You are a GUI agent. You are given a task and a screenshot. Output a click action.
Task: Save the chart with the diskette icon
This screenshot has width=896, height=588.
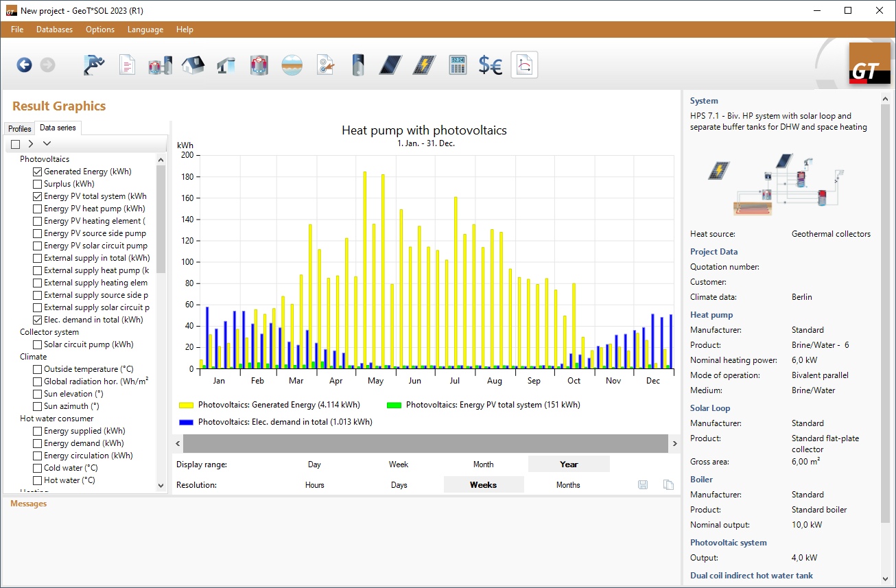click(x=643, y=485)
